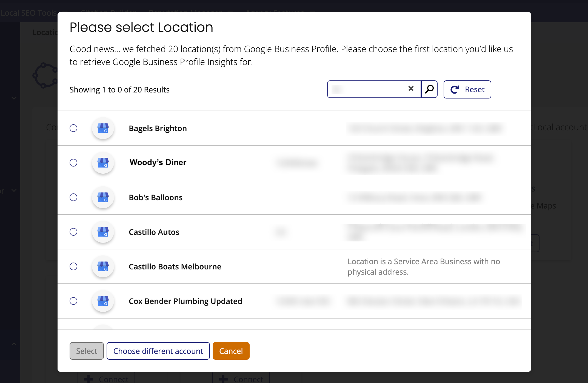Select the Bagels Brighton radio button

[73, 128]
